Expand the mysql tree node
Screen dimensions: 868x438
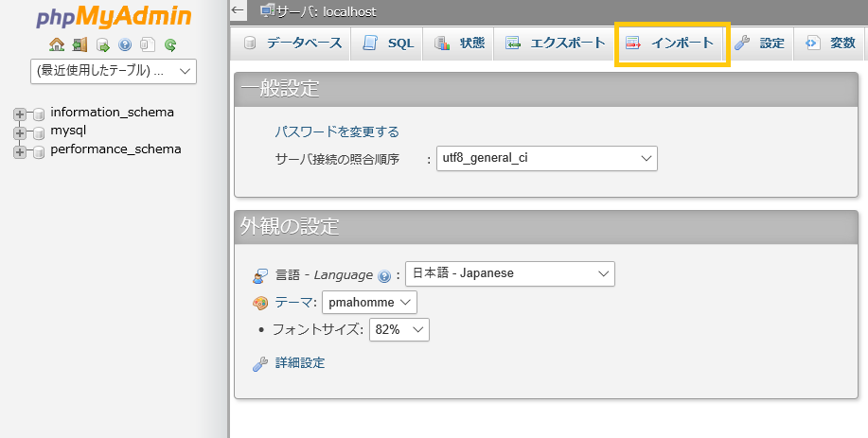(20, 132)
